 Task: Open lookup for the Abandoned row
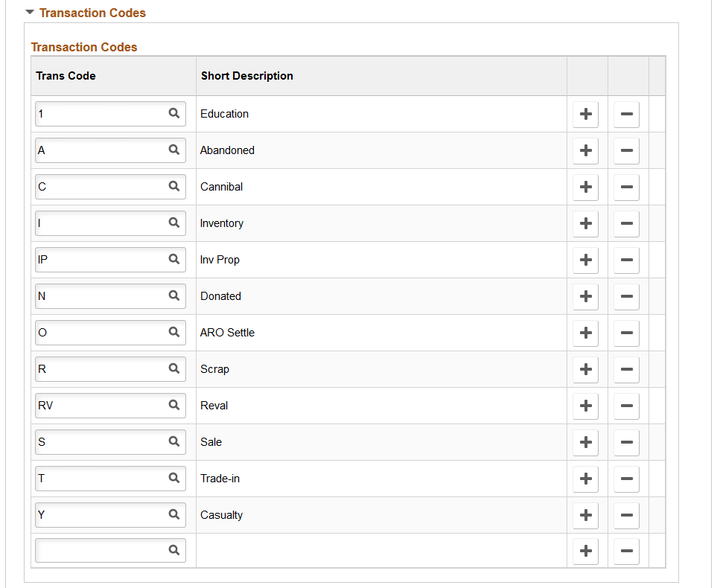(x=173, y=150)
